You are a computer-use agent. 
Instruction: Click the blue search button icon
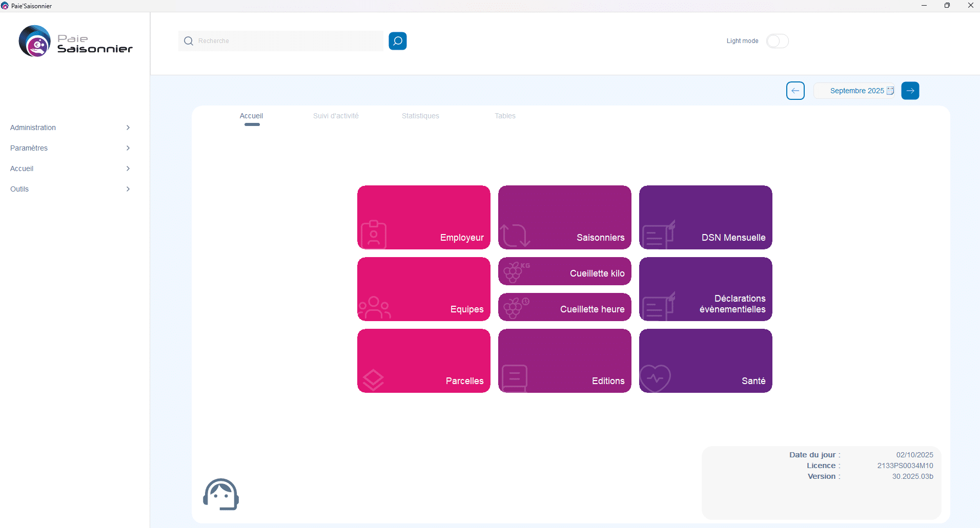click(397, 41)
